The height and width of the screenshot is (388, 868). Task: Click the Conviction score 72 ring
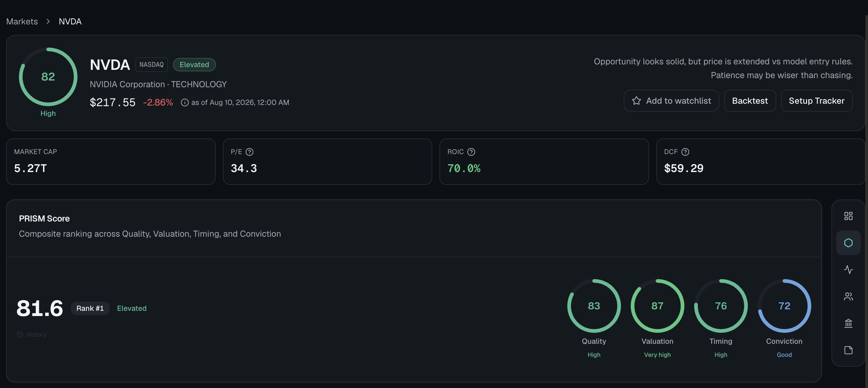tap(784, 306)
